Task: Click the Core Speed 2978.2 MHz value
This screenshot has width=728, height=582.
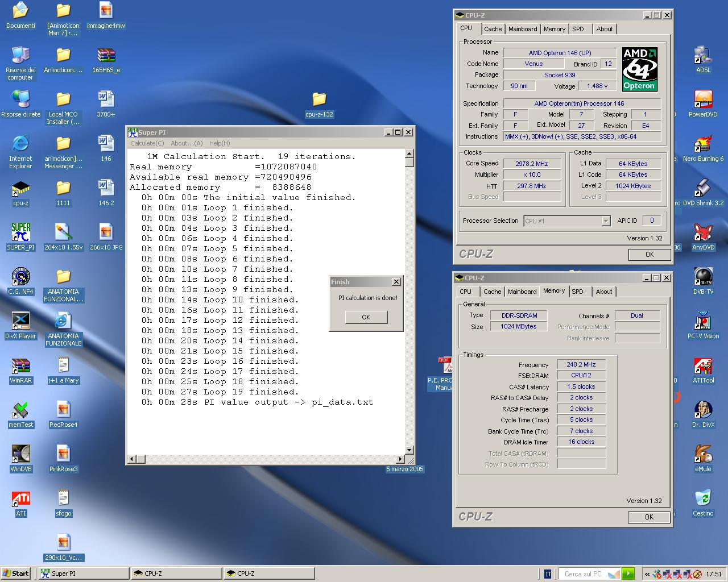Action: pyautogui.click(x=532, y=164)
